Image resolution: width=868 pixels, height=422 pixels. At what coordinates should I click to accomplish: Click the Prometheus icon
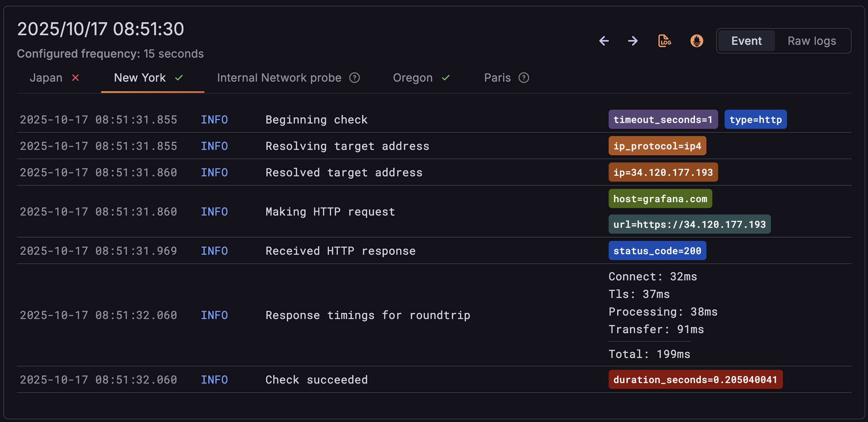coord(696,41)
